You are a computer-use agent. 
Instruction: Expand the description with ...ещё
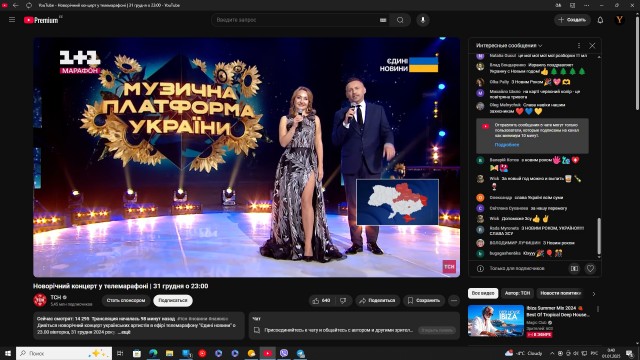124,332
